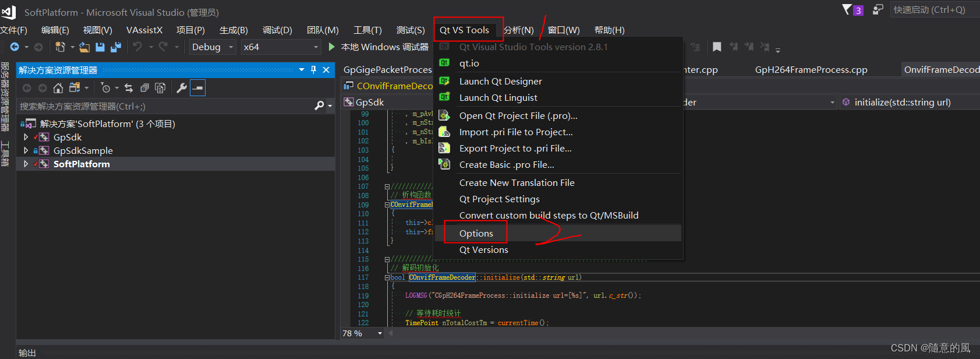This screenshot has height=359, width=980.
Task: Click the Undo arrow icon
Action: pyautogui.click(x=137, y=47)
